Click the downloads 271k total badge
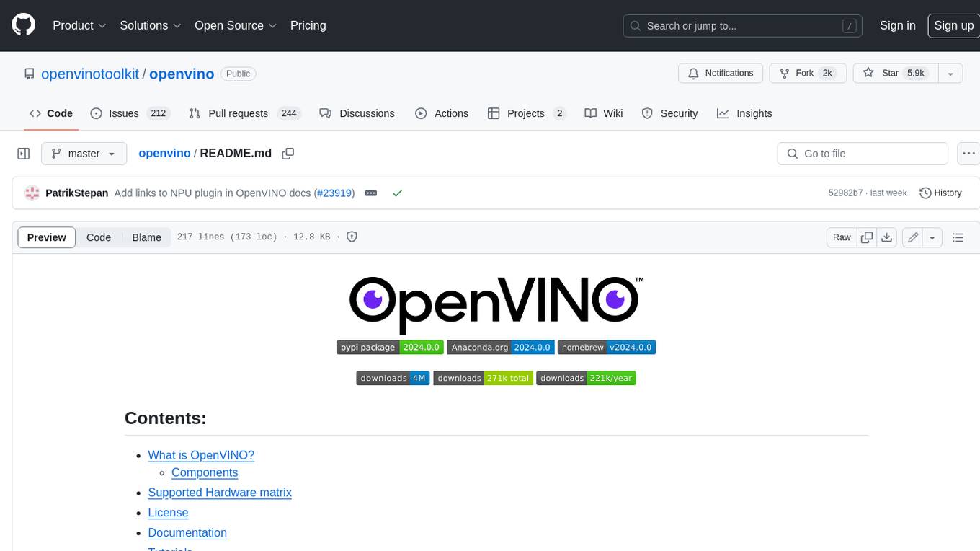 pos(484,378)
